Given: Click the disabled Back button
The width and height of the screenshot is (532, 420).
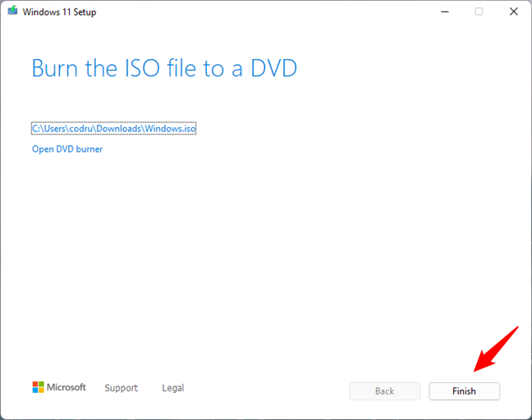Looking at the screenshot, I should coord(385,391).
